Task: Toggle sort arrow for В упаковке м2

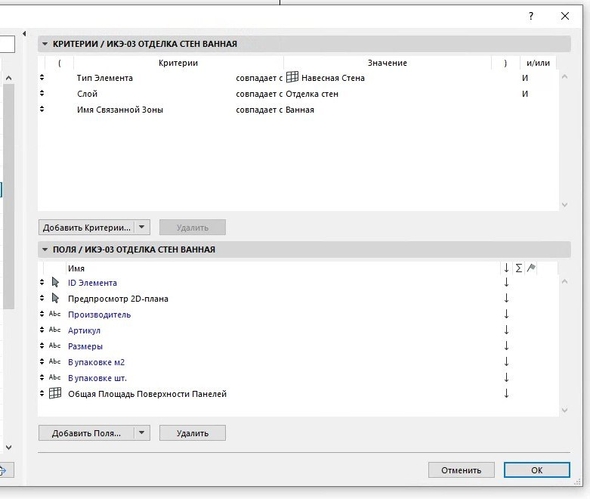Action: pyautogui.click(x=506, y=362)
